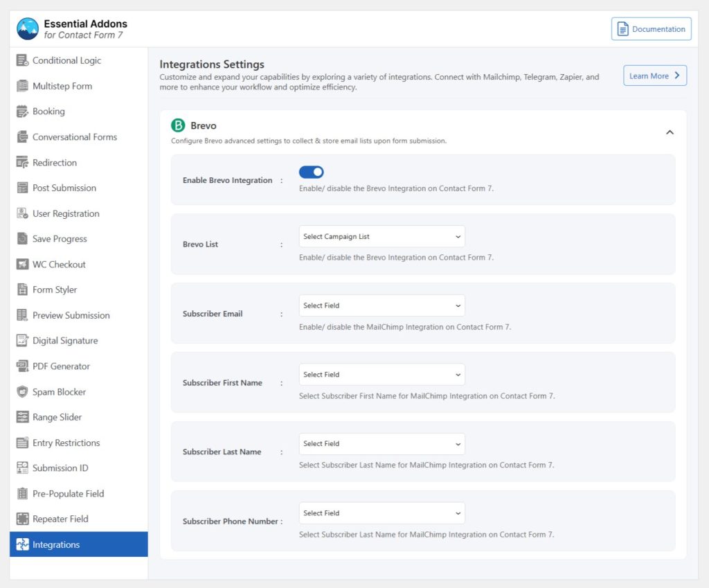
Task: Open the Preview Submission menu entry
Action: tap(79, 315)
